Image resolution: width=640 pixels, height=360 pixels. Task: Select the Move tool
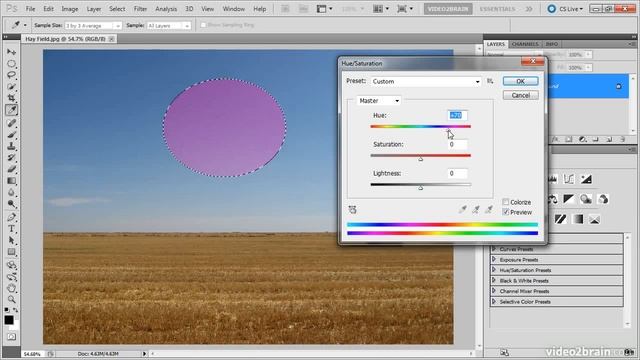pos(11,52)
